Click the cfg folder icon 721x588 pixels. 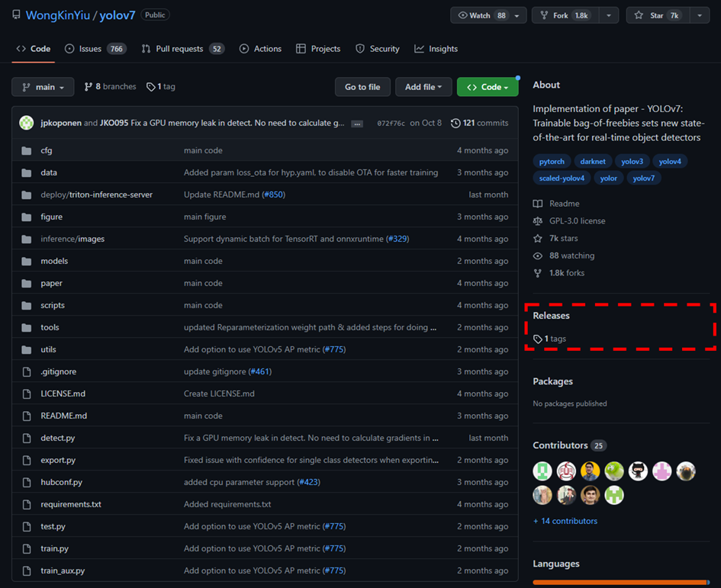click(x=27, y=151)
